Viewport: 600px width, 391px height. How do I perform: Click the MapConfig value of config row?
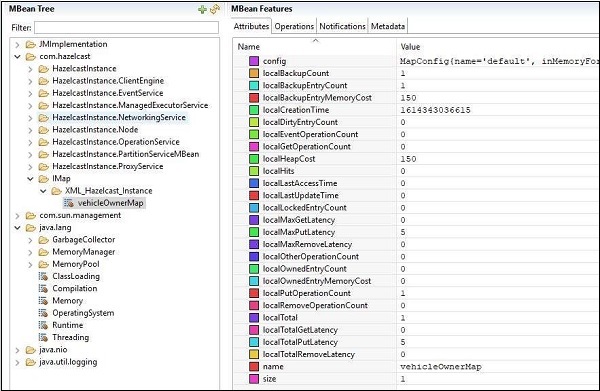[499, 61]
